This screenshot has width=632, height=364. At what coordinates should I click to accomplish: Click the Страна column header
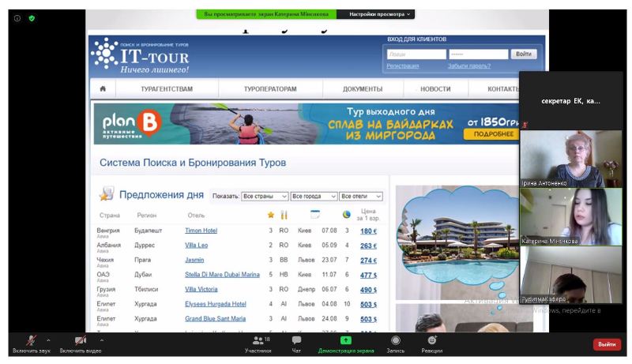click(x=110, y=216)
